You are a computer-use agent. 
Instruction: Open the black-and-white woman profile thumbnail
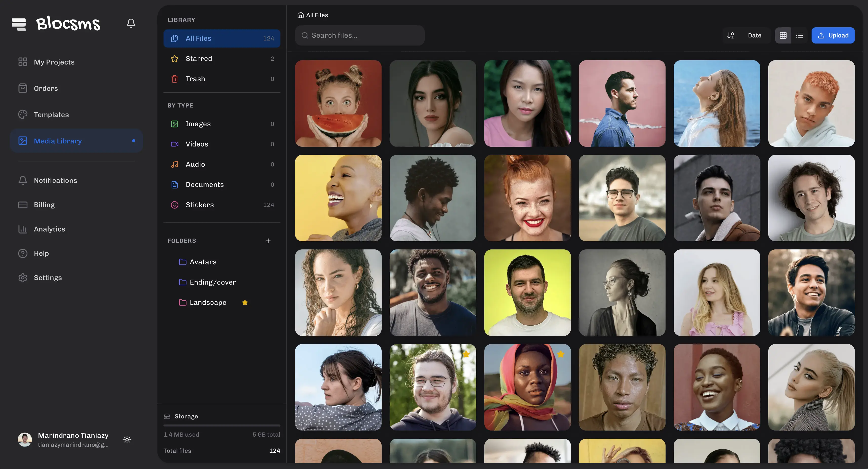[x=622, y=292]
